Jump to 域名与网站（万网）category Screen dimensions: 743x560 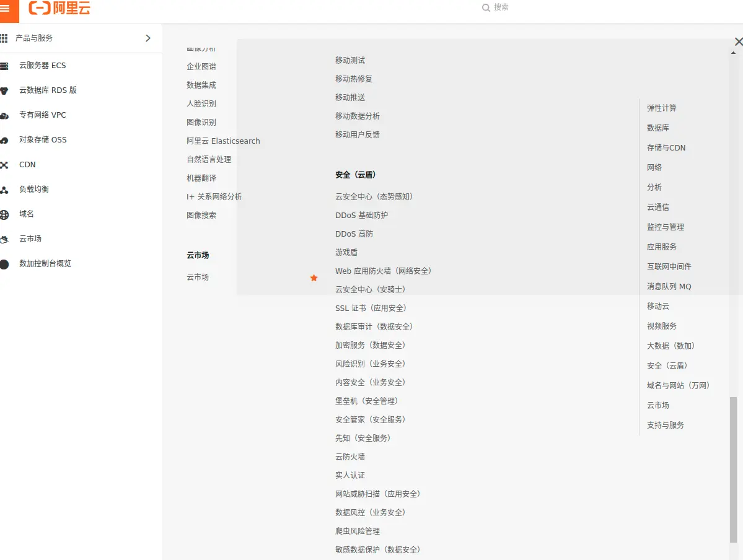(679, 386)
